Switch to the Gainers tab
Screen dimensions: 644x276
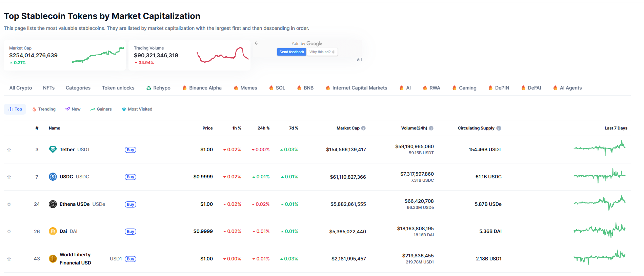point(101,109)
